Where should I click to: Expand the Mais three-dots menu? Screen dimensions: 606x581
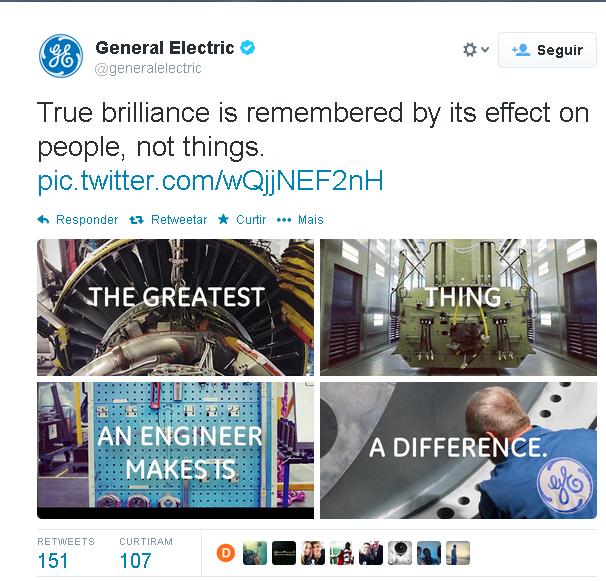(x=284, y=220)
